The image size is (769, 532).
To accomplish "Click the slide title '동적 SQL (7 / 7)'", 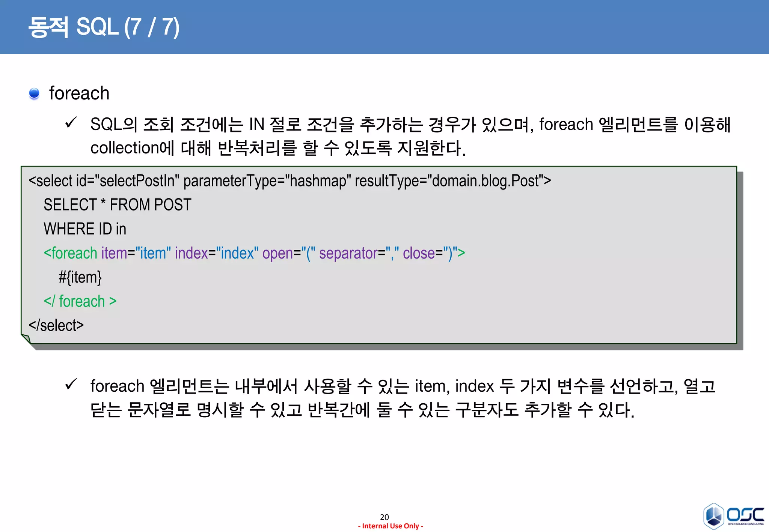I will click(104, 27).
